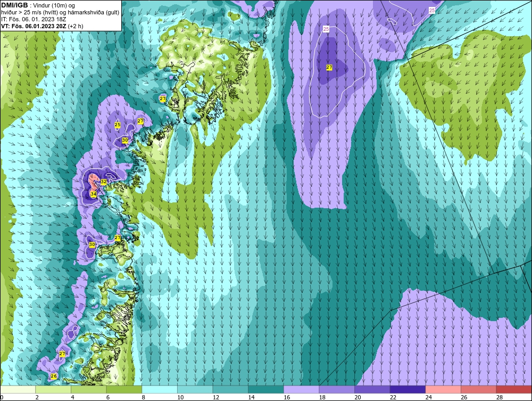Click the yellow 30 label just below the yellow 25

click(x=125, y=140)
